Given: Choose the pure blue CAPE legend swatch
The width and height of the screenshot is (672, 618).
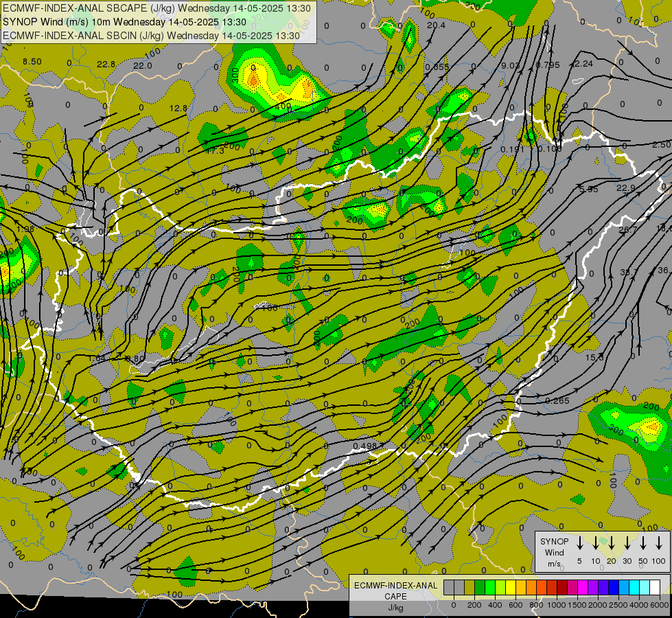Looking at the screenshot, I should (614, 587).
